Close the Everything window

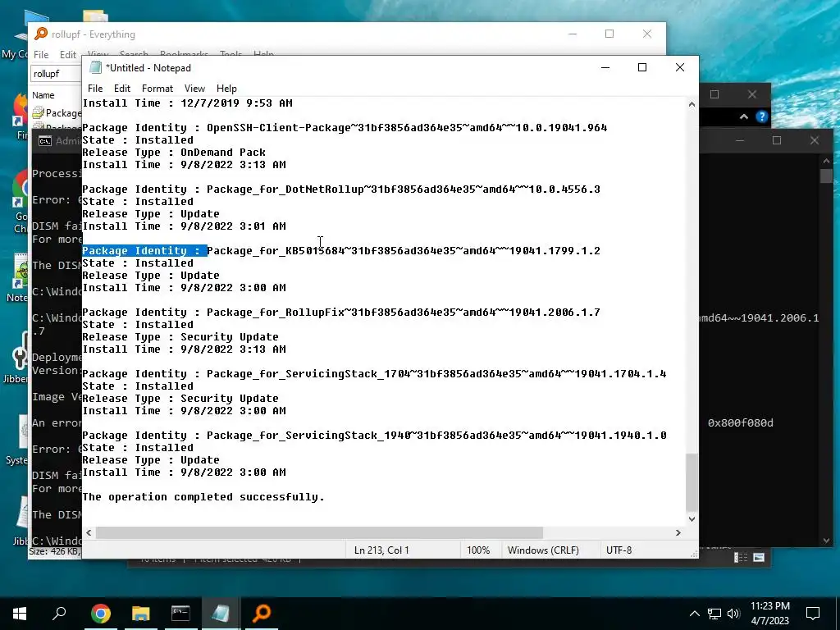(647, 34)
